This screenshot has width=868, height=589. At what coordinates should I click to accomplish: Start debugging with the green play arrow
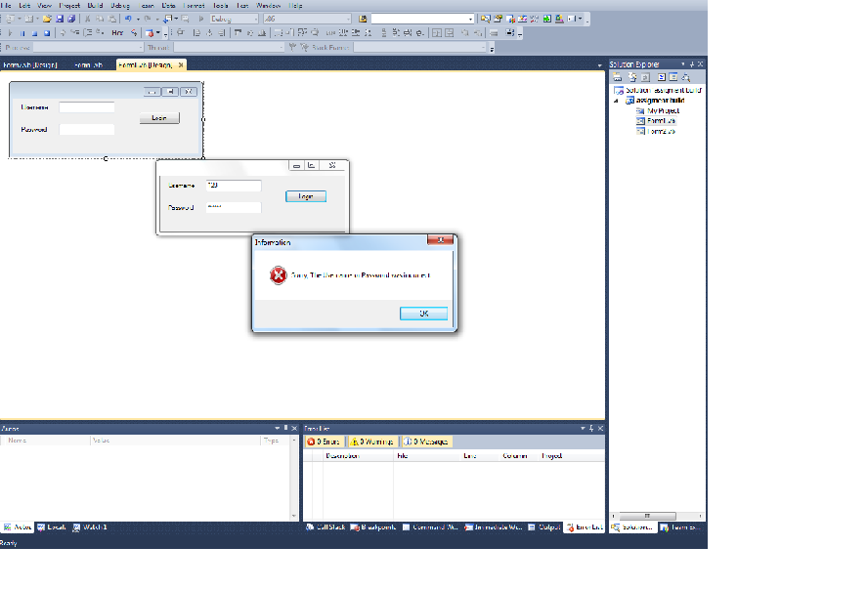click(201, 19)
